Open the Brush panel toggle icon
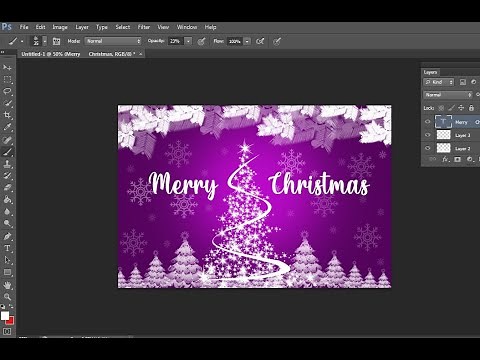 pyautogui.click(x=56, y=41)
